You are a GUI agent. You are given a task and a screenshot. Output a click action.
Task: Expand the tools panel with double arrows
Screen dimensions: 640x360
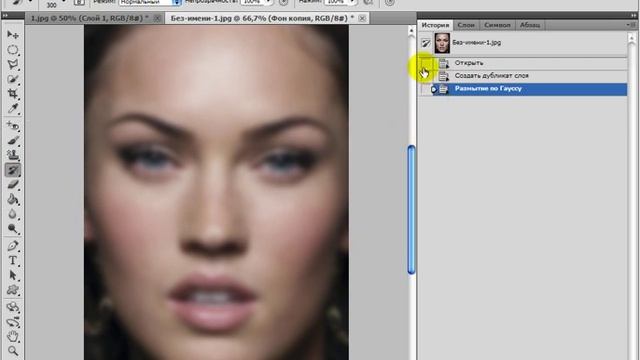(x=5, y=16)
